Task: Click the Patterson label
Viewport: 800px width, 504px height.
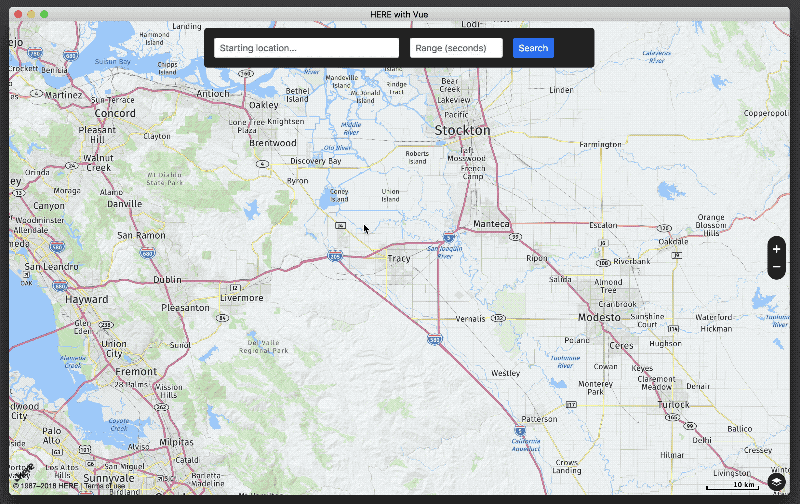Action: click(539, 419)
